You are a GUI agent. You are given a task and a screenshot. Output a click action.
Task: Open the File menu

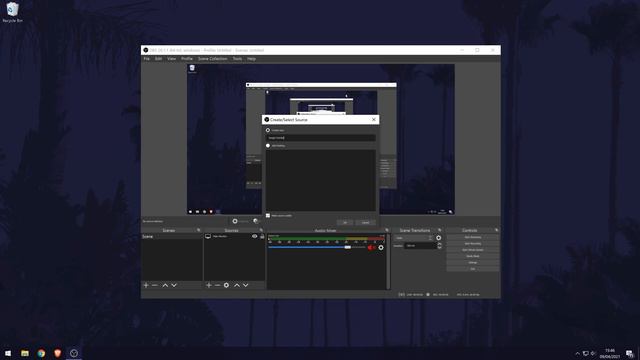pyautogui.click(x=147, y=59)
